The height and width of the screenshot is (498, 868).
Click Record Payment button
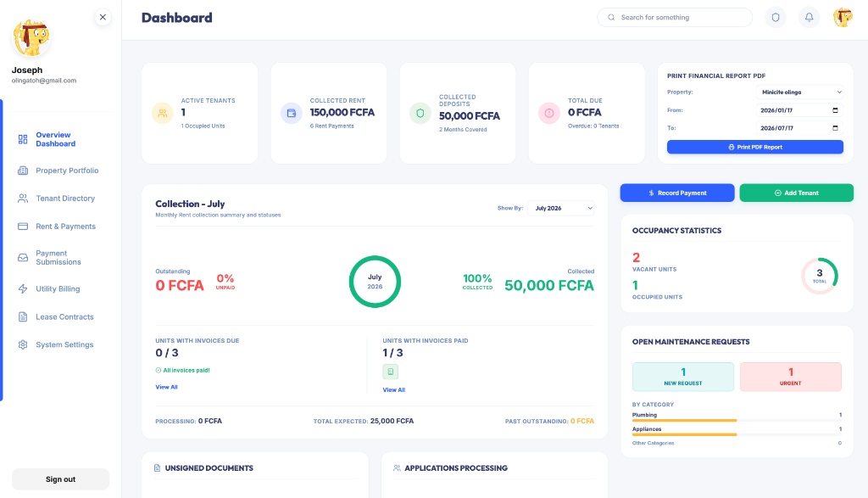(677, 193)
